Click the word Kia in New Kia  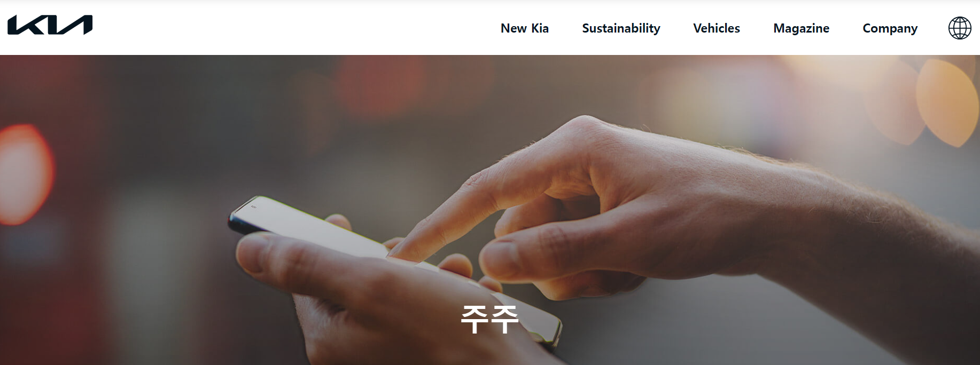(540, 28)
